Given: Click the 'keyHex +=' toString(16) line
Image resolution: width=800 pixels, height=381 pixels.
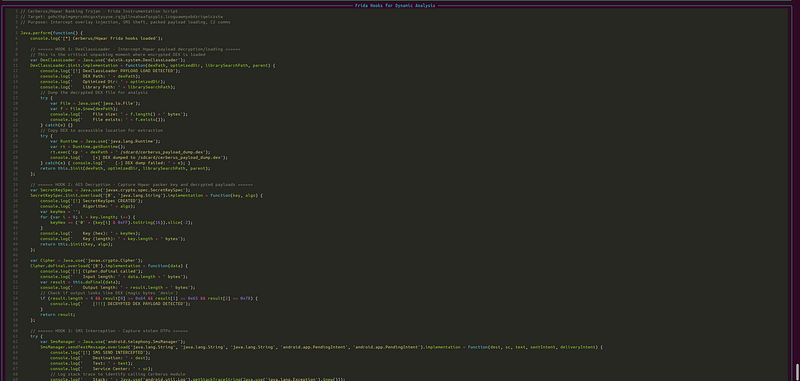Looking at the screenshot, I should (121, 222).
